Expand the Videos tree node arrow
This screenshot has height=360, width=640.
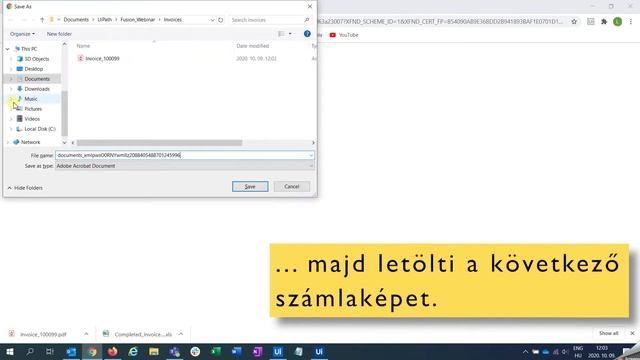[x=11, y=119]
